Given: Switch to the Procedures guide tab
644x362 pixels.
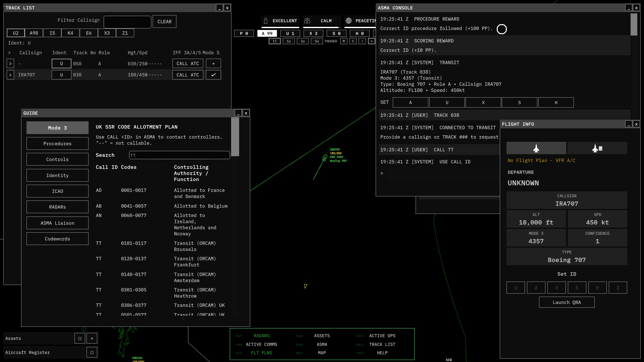Looking at the screenshot, I should (57, 143).
